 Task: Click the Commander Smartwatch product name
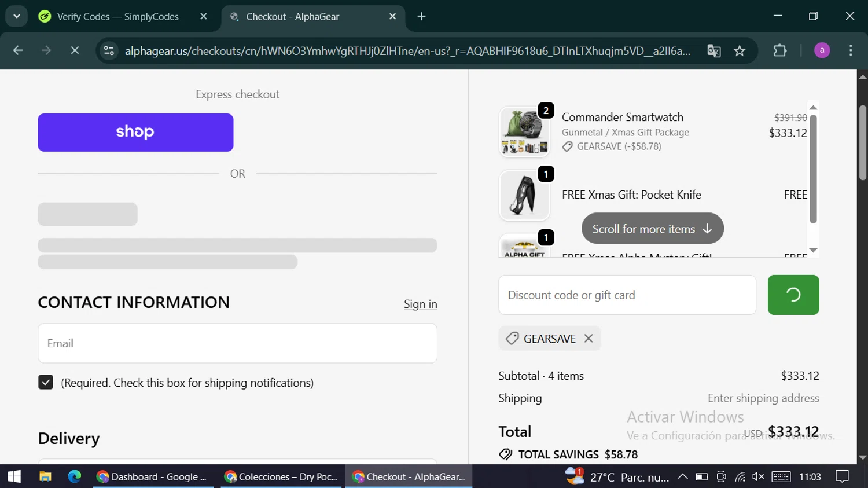coord(623,117)
